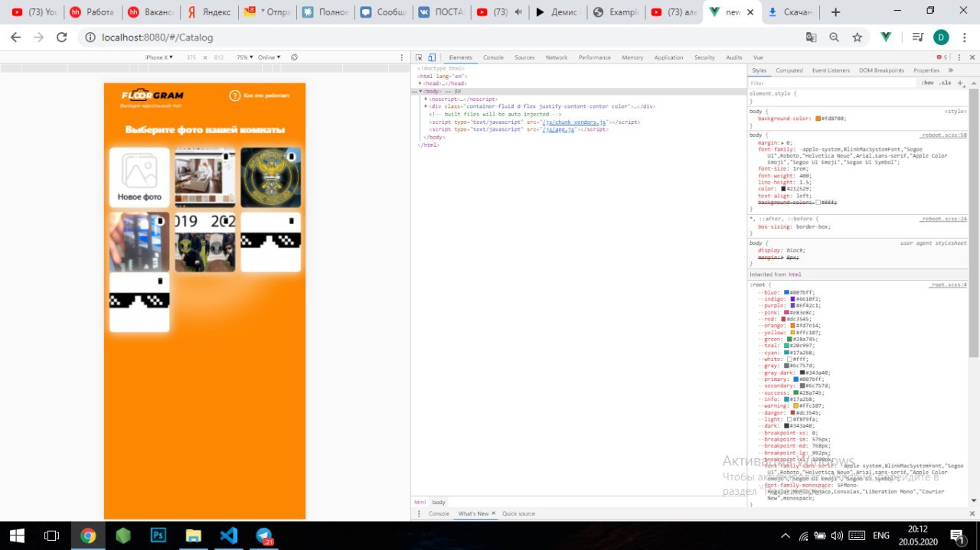Click the Как это работает link
The width and height of the screenshot is (980, 550).
266,96
